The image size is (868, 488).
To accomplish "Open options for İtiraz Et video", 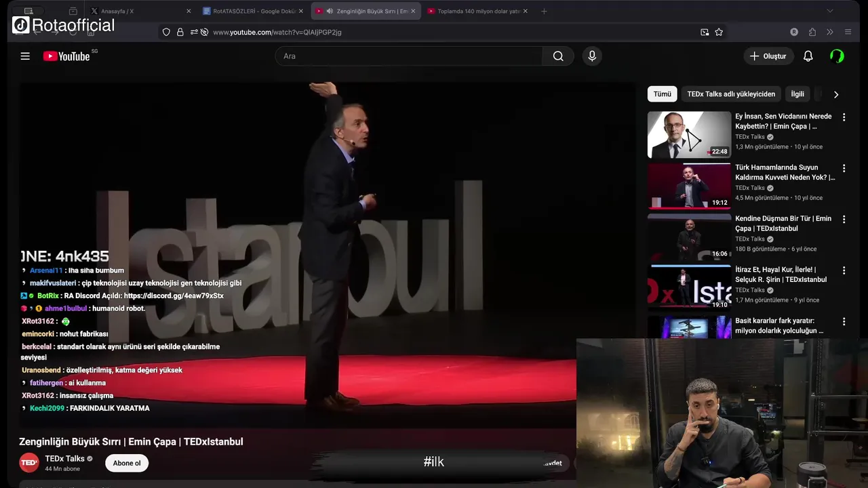I will pos(844,270).
